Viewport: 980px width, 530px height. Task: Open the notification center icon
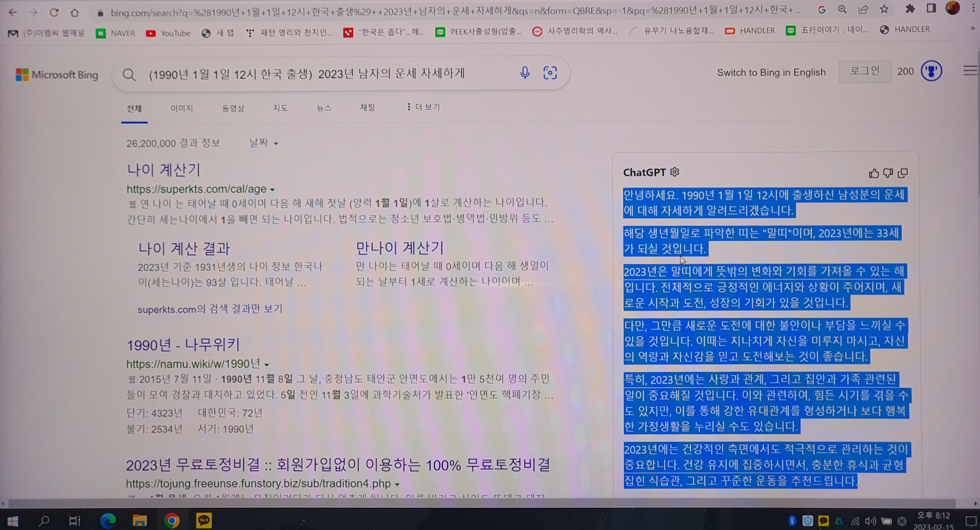971,521
